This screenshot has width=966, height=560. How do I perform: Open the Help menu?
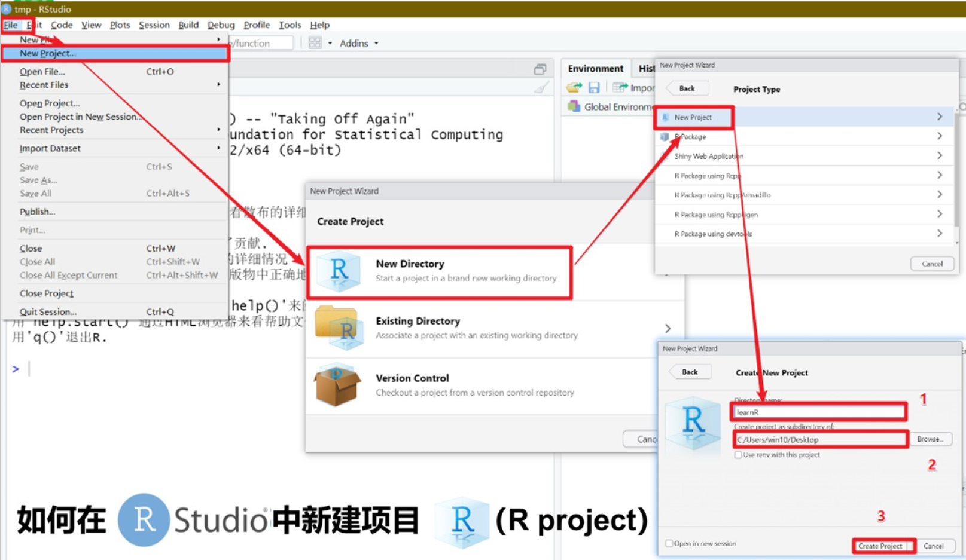[319, 25]
